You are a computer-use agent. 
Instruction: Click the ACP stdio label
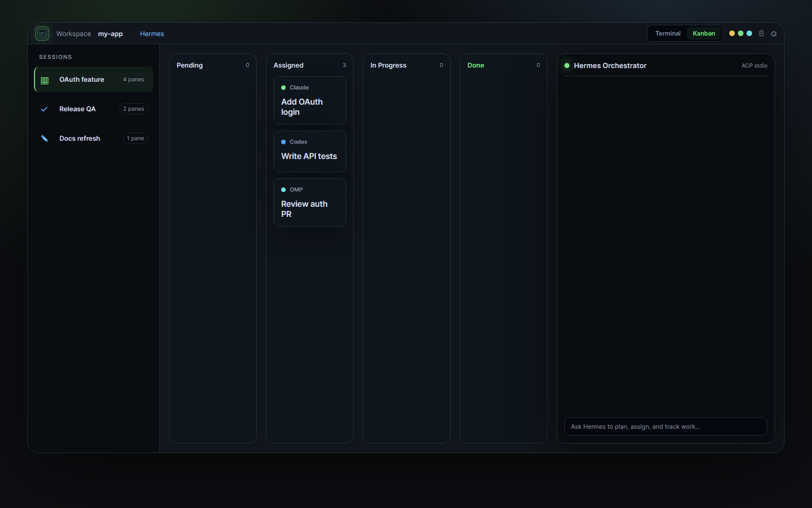click(754, 66)
